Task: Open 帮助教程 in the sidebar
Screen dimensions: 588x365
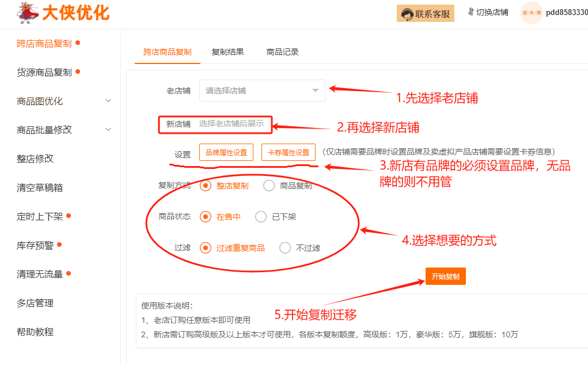Action: 35,332
